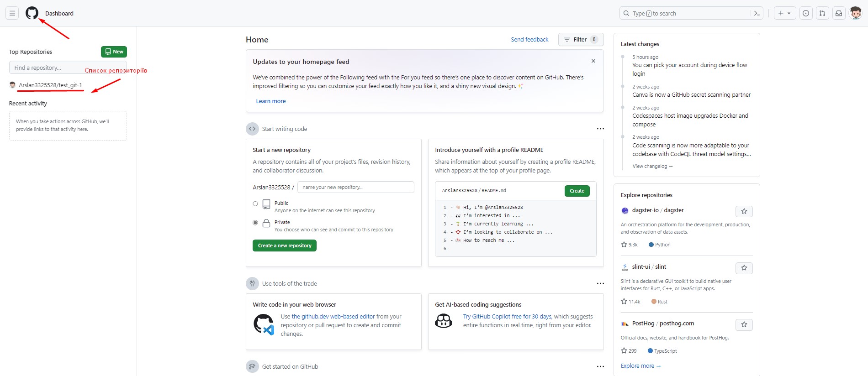Screen dimensions: 868x376
Task: Dismiss the homepage feed updates notice
Action: (593, 61)
